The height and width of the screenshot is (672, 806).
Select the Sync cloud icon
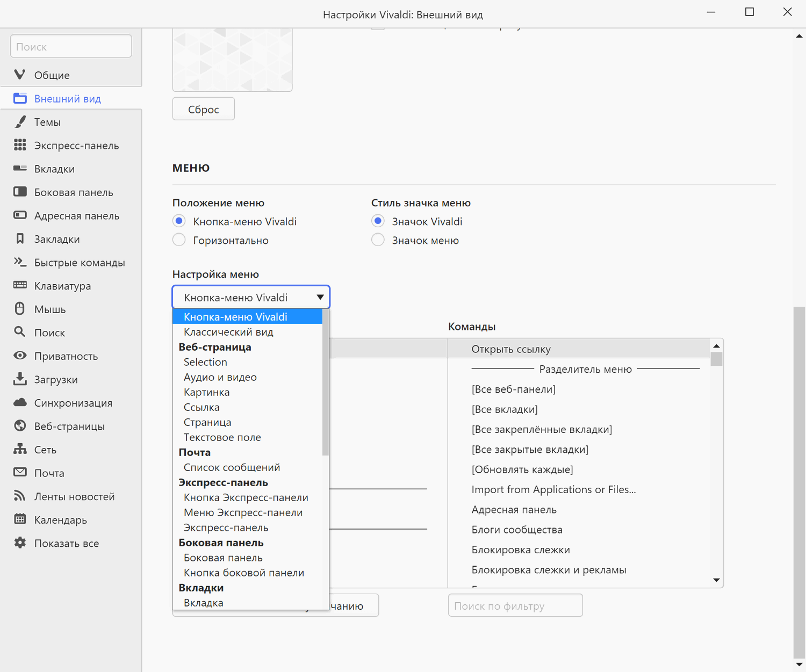pyautogui.click(x=20, y=402)
